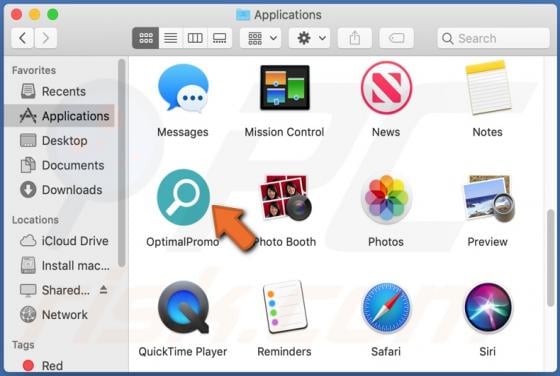560x376 pixels.
Task: Zoom the window with green button
Action: click(53, 14)
